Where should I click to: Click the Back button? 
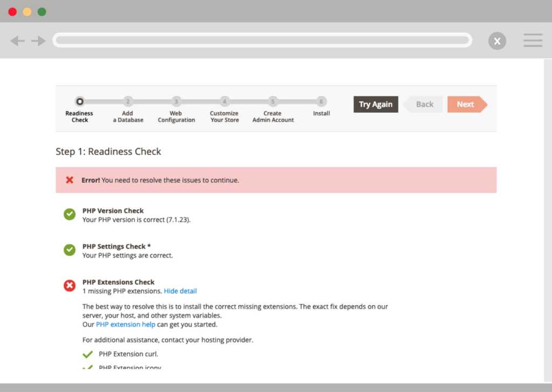coord(424,104)
